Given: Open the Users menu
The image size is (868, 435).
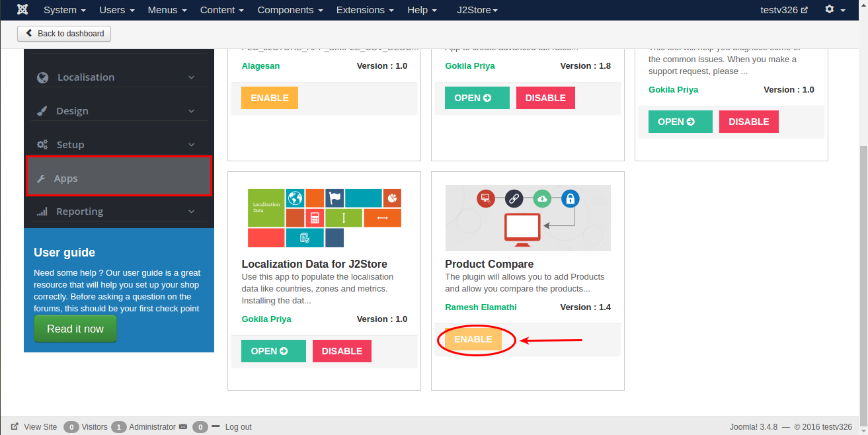Looking at the screenshot, I should pyautogui.click(x=116, y=10).
